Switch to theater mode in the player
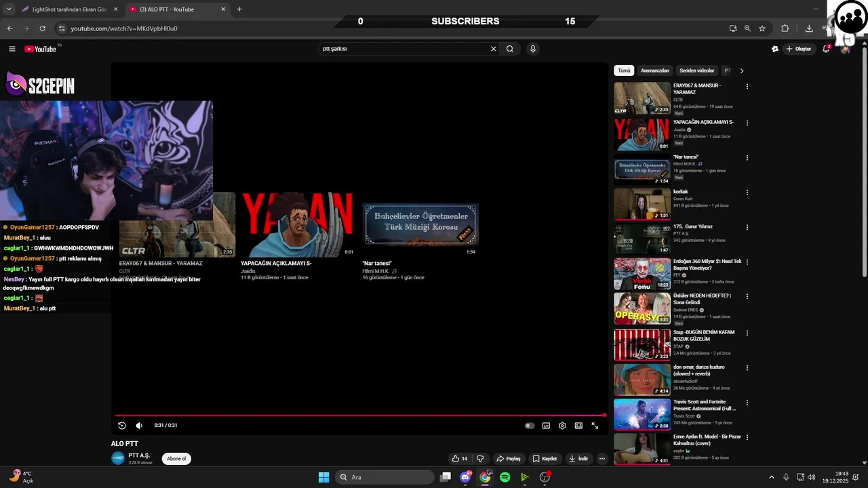 578,426
